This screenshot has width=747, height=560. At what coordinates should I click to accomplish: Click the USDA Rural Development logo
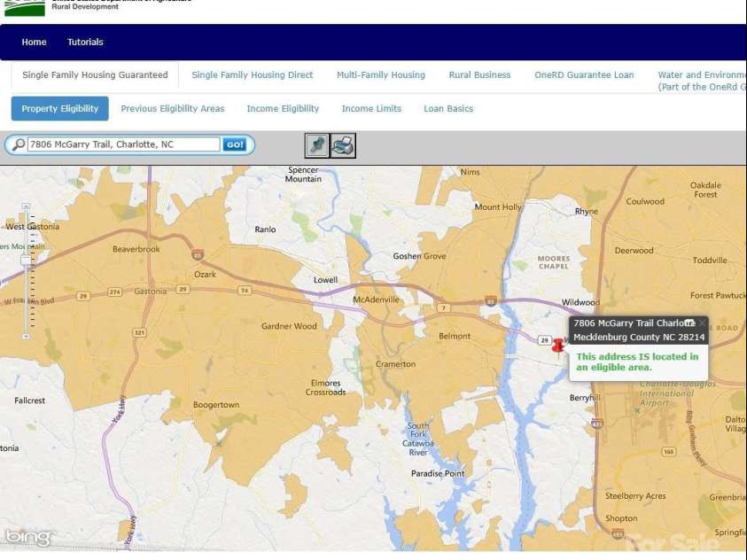(25, 8)
